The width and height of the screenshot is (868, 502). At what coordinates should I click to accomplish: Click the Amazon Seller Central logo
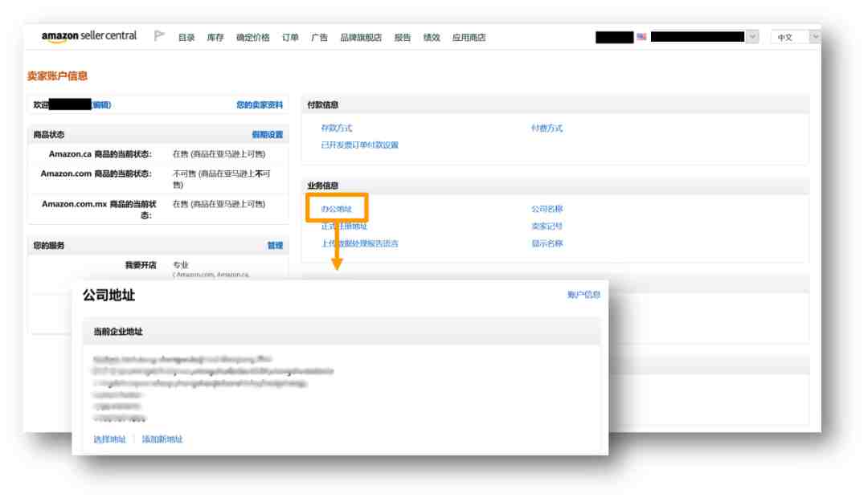point(89,36)
